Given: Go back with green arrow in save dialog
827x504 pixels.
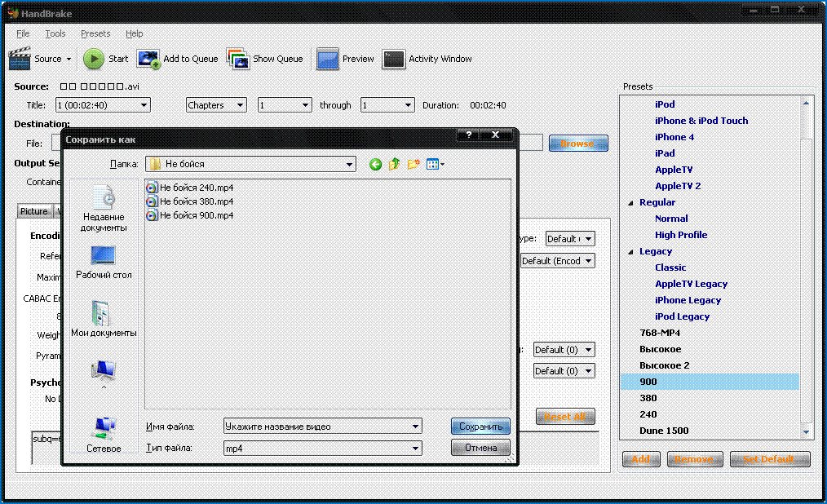Looking at the screenshot, I should pos(375,165).
